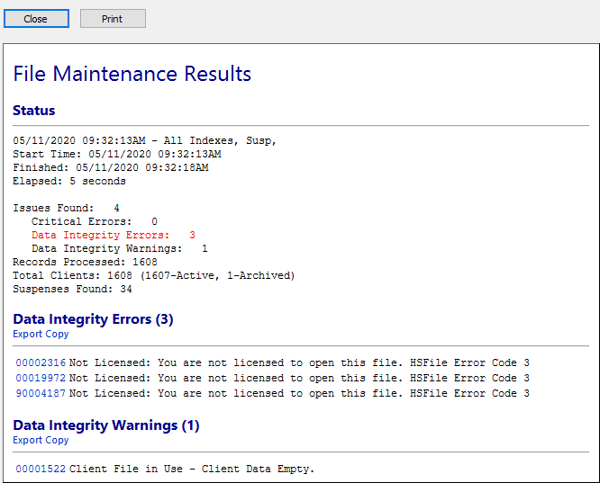Select the Critical Errors: 0 line
This screenshot has height=483, width=600.
[95, 222]
